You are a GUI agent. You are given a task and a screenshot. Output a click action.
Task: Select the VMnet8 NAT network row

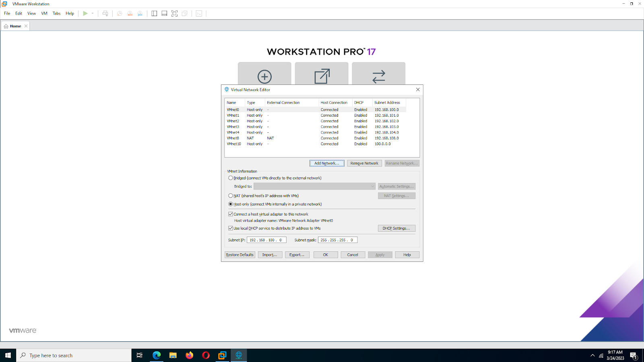316,138
